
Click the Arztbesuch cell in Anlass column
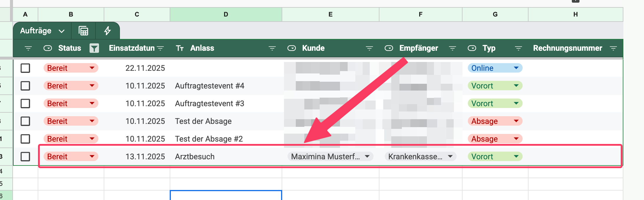click(x=195, y=157)
